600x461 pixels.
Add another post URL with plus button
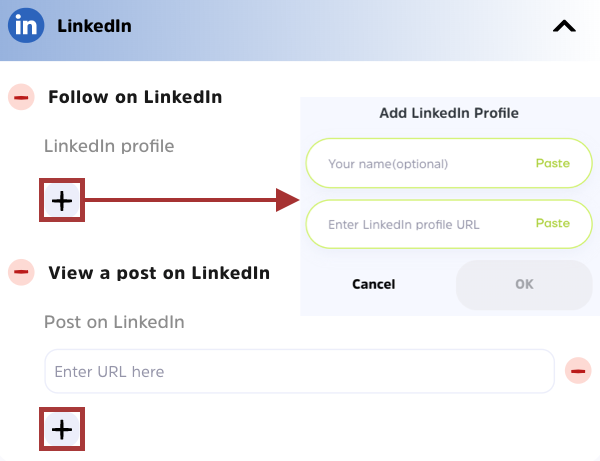(62, 429)
